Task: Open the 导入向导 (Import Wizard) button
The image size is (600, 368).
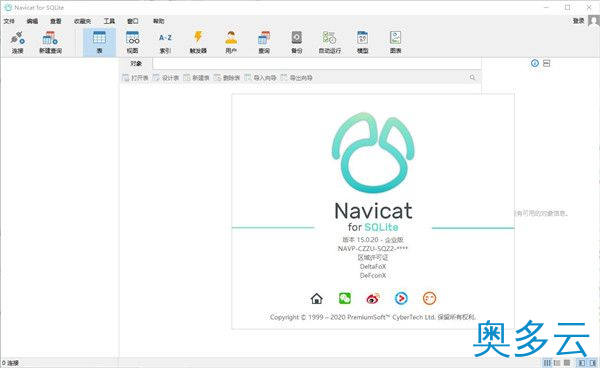Action: tap(260, 78)
